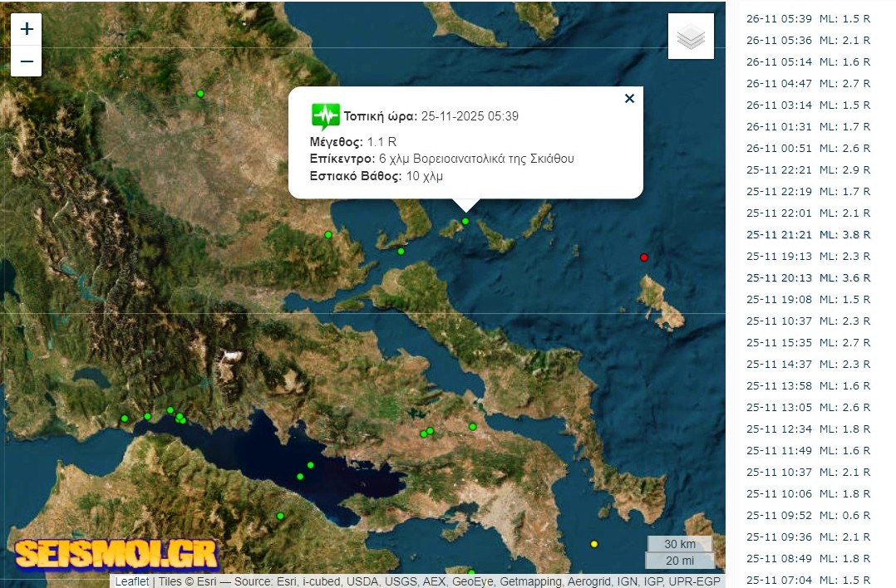Select the 26-11 05:39 ML: 1.5 R entry
Viewport: 896px width, 588px height.
click(x=808, y=19)
